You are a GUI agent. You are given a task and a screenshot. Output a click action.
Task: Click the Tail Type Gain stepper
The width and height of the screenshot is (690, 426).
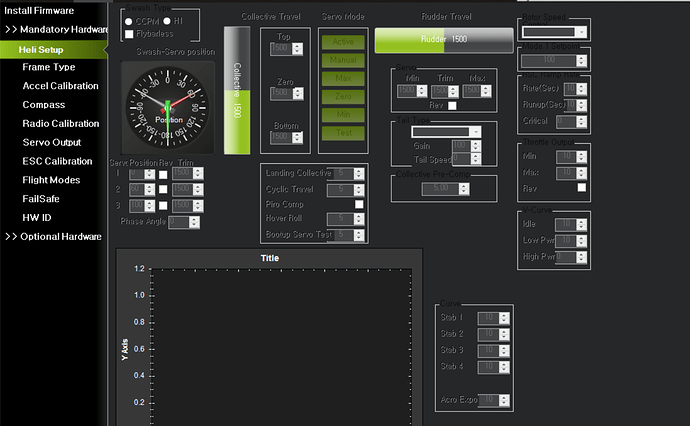[466, 146]
